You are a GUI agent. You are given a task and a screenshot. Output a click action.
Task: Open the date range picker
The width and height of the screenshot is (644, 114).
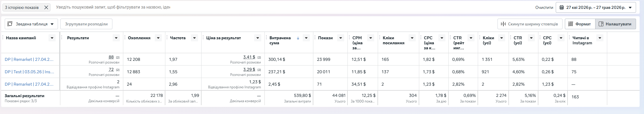pos(596,7)
